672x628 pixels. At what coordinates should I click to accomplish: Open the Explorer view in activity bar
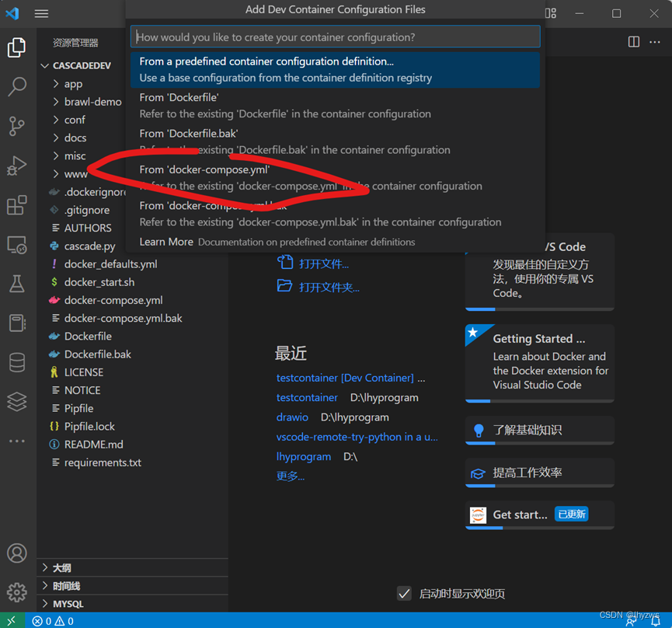[17, 47]
